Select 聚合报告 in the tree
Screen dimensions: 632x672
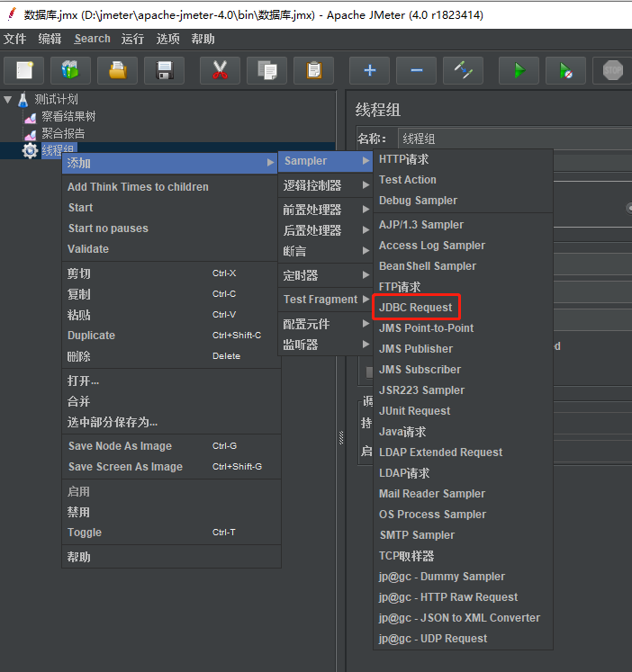tap(63, 134)
